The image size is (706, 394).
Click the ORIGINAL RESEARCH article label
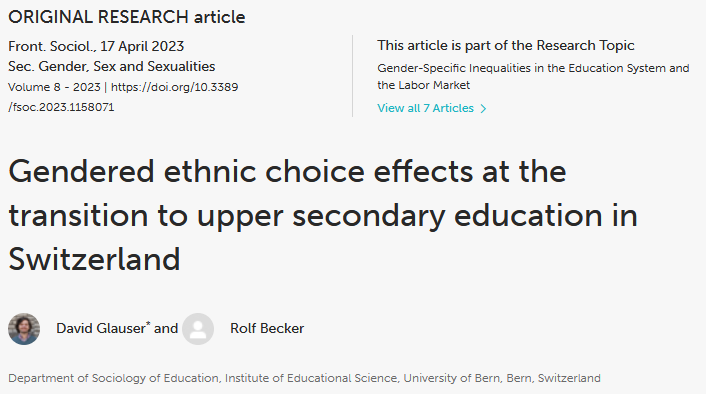pos(127,17)
